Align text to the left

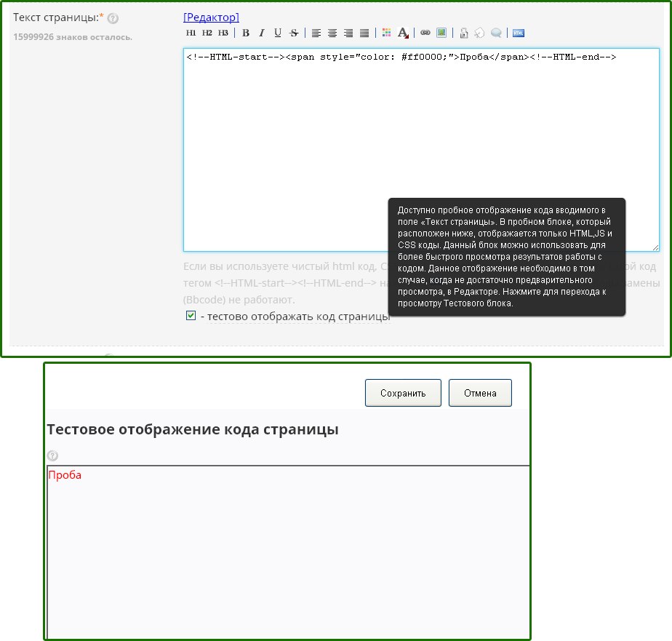click(316, 33)
